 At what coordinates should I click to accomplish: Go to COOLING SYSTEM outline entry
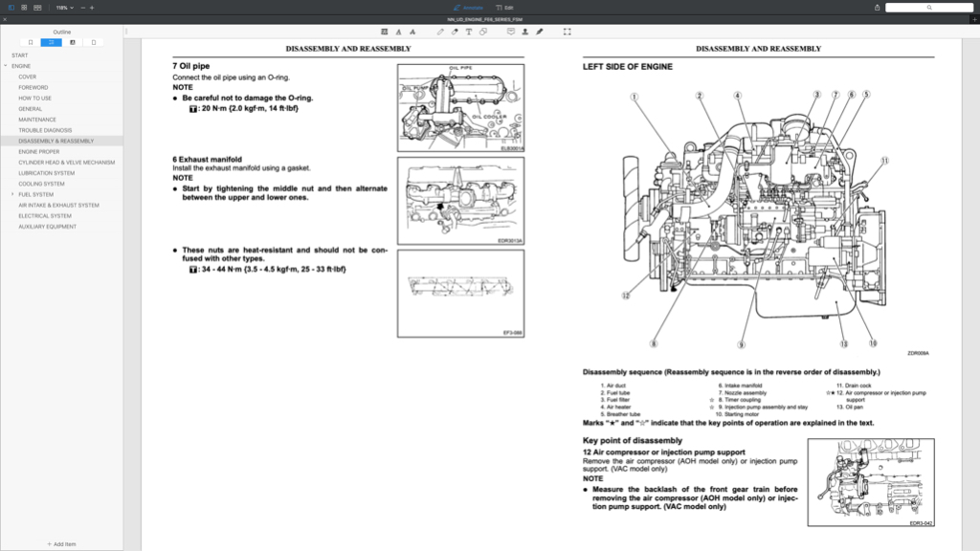[41, 184]
